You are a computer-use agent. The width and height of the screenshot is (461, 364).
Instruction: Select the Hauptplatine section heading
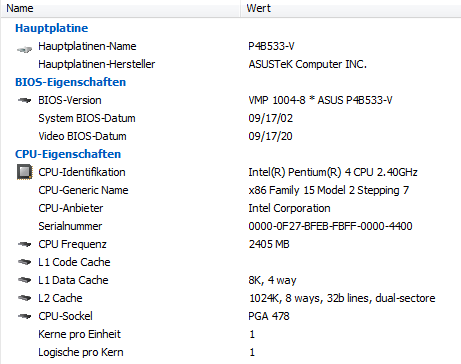point(52,28)
